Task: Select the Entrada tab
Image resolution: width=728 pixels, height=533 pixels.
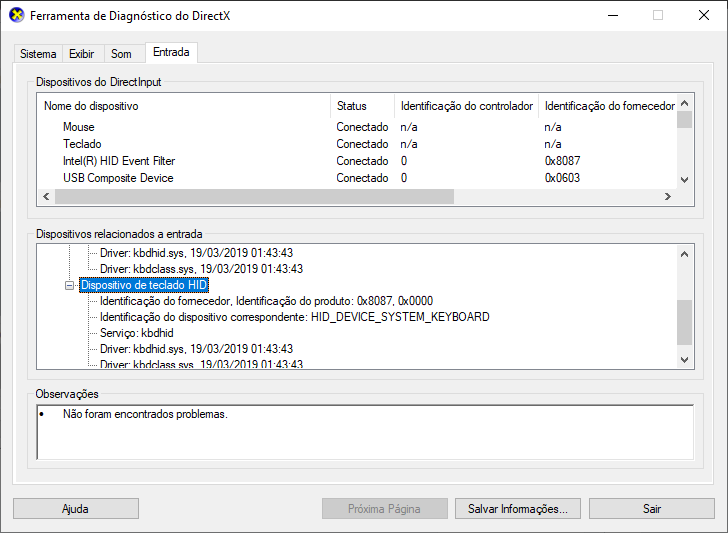Action: click(x=171, y=52)
